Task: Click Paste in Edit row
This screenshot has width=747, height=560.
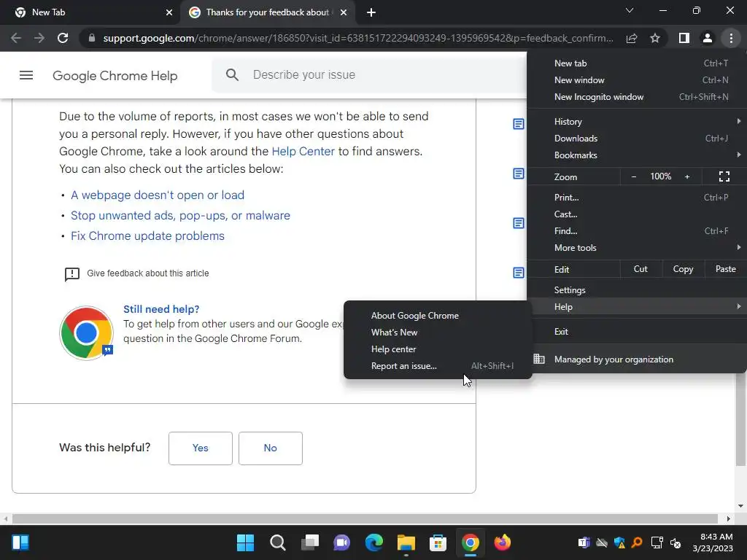Action: [x=725, y=269]
